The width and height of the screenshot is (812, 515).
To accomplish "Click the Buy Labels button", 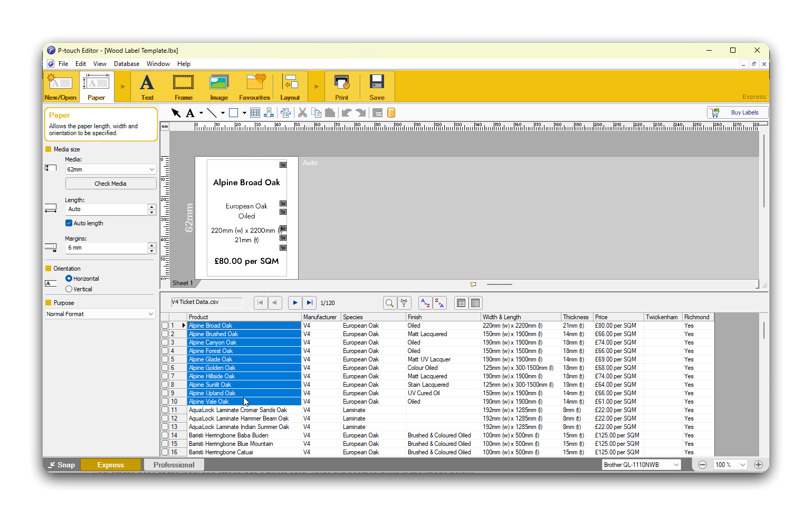I will (737, 112).
